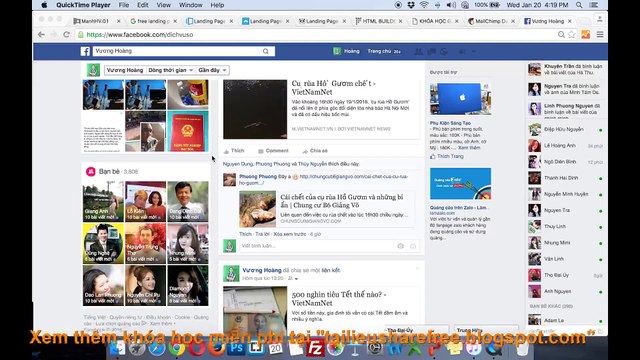Open article 500 nghìn tiêu Tết thế nào

click(339, 299)
